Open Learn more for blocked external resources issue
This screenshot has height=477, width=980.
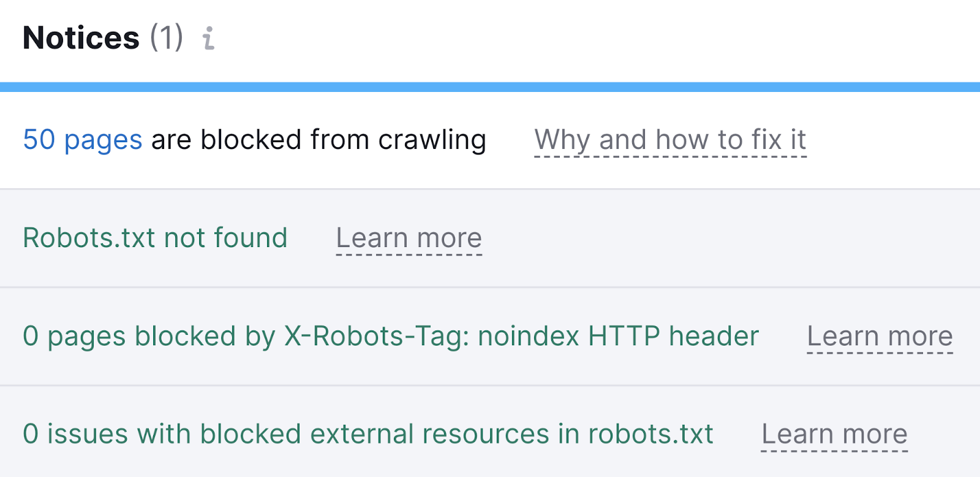(835, 434)
